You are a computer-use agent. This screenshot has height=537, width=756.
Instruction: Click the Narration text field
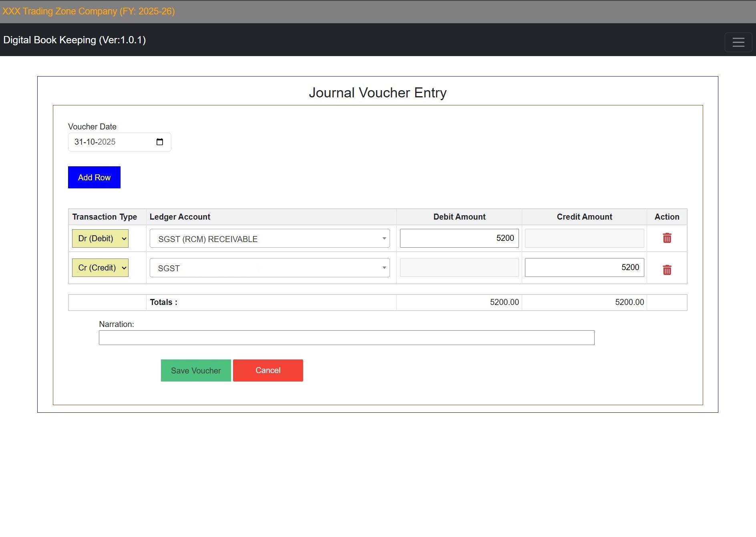pyautogui.click(x=346, y=338)
